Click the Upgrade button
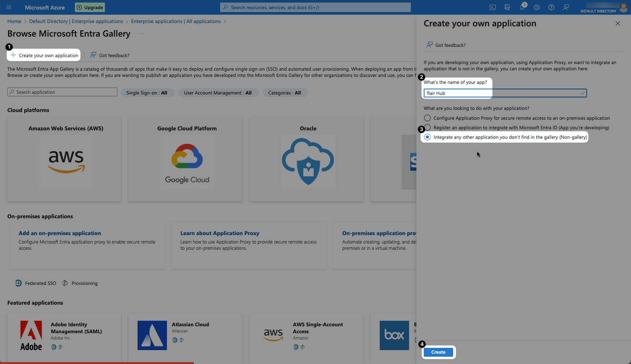Screen dimensions: 631x364 (90, 7)
